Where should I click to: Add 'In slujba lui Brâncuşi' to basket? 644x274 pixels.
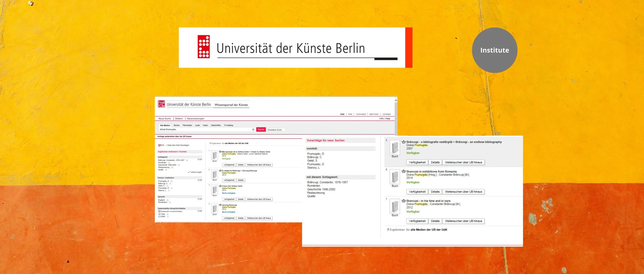pos(220,171)
